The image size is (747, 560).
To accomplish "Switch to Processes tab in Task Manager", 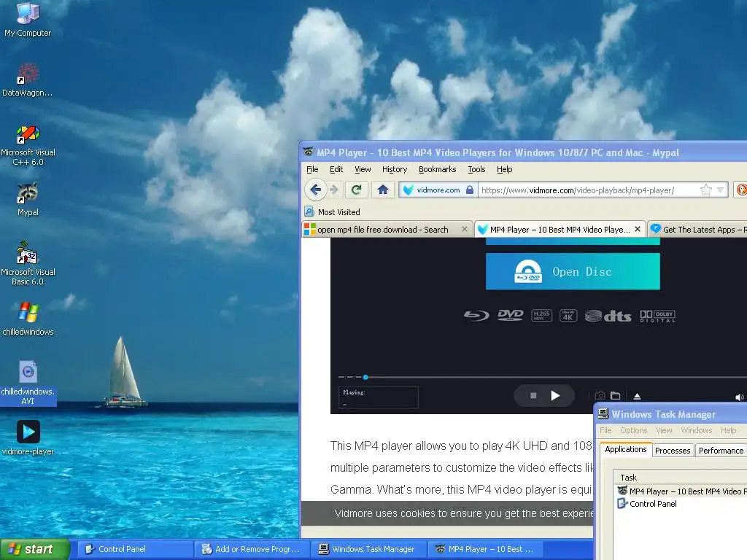I will (672, 451).
